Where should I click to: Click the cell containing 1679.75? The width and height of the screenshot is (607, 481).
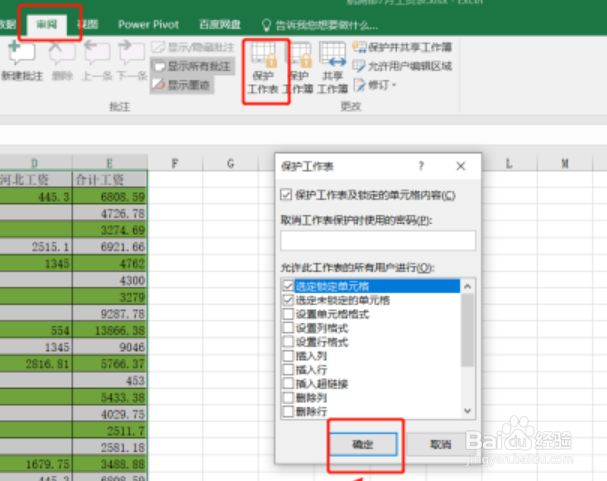pyautogui.click(x=36, y=464)
